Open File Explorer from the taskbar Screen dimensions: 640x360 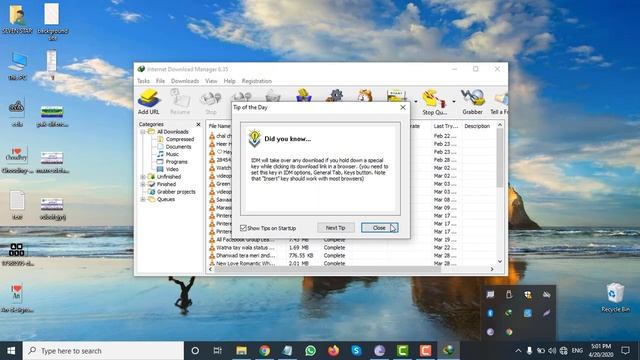point(241,351)
